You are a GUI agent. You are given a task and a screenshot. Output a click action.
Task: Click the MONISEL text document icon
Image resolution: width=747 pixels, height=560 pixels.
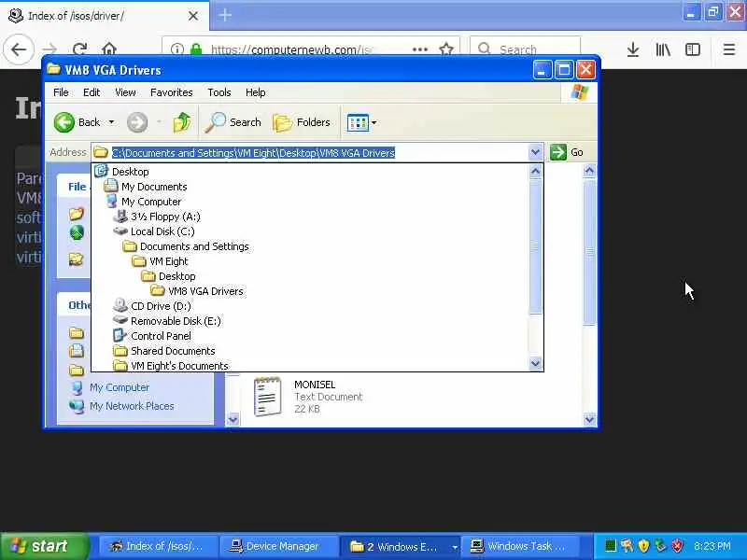[267, 396]
